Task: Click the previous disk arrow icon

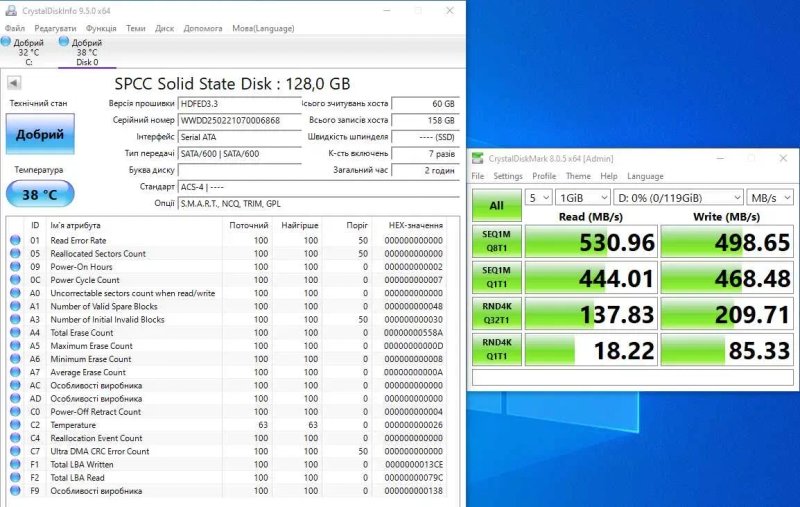Action: pyautogui.click(x=14, y=83)
